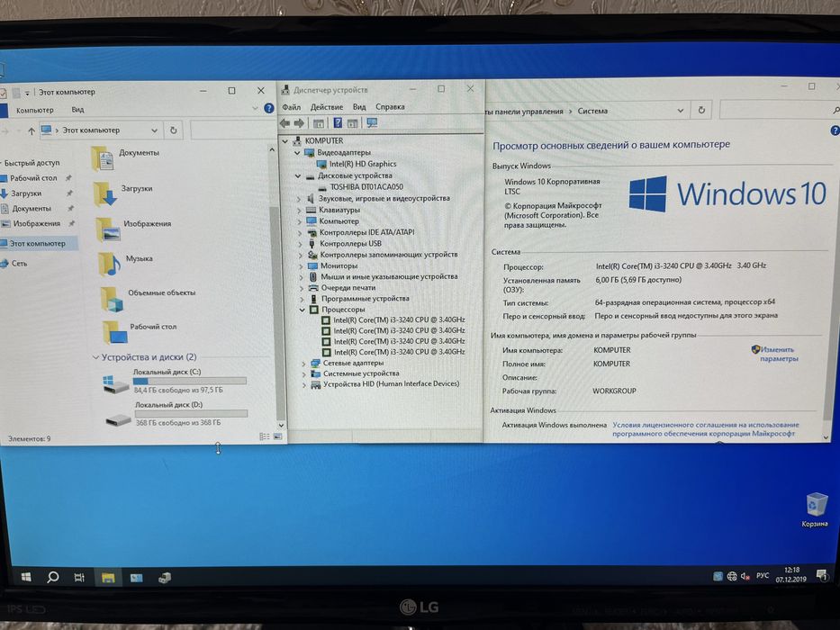
Task: Open the Windows Start menu
Action: 26,576
